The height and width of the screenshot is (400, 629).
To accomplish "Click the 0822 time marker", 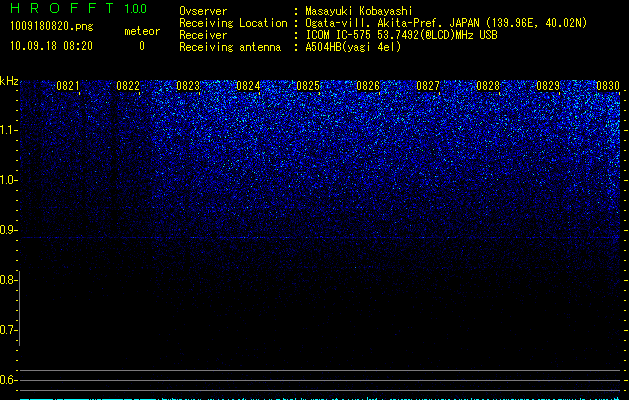I will (128, 86).
